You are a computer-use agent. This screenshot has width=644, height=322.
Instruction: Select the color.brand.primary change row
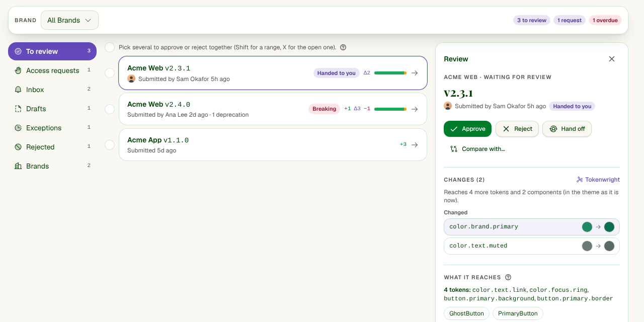pyautogui.click(x=532, y=227)
